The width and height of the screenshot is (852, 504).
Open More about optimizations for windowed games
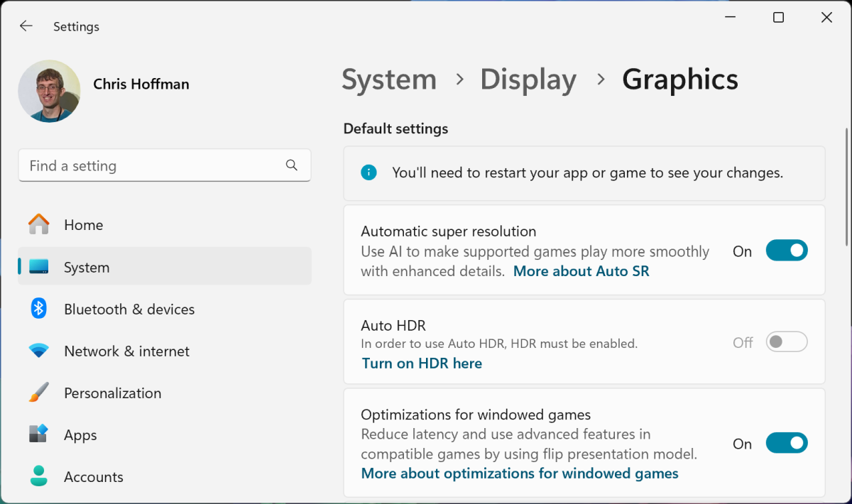click(x=520, y=473)
